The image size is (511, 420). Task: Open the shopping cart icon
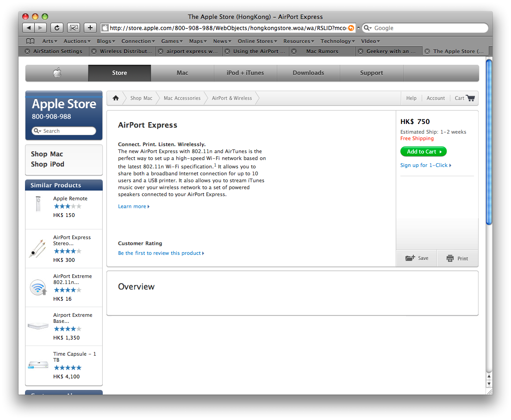(470, 98)
